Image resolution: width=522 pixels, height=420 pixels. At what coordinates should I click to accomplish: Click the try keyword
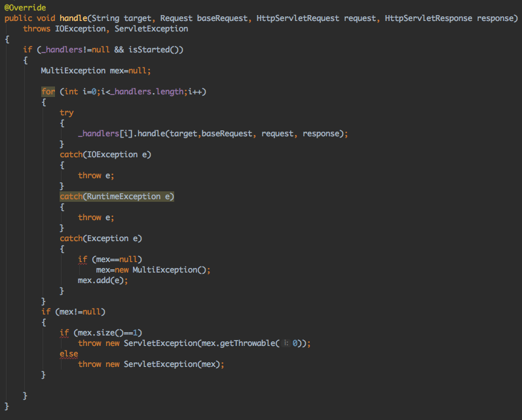(x=66, y=112)
